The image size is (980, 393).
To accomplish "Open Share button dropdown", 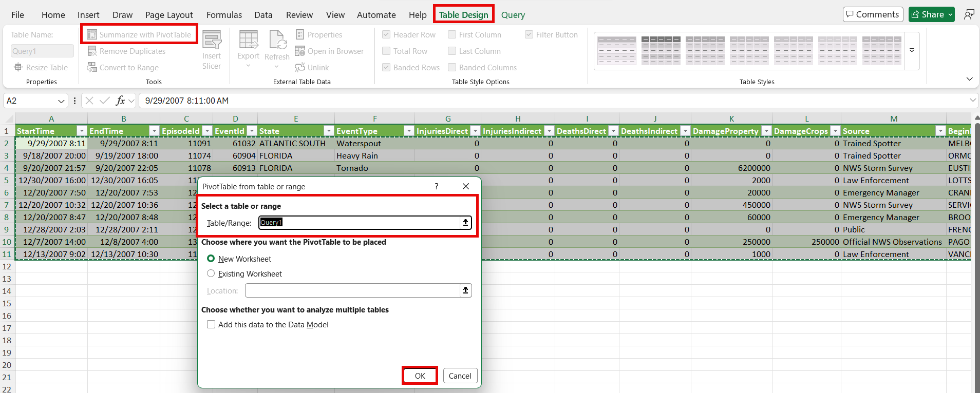I will tap(950, 14).
